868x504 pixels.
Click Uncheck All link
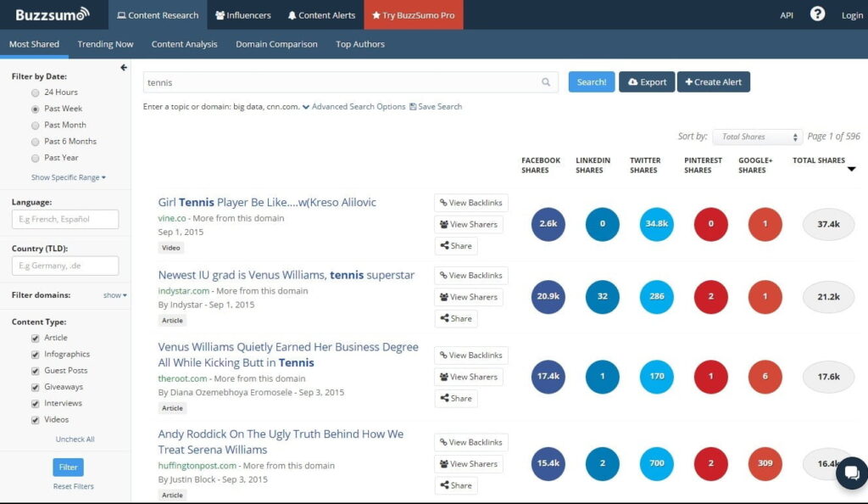coord(75,440)
